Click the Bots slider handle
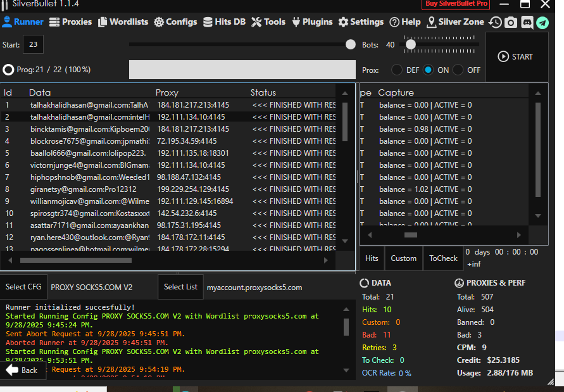This screenshot has height=392, width=564. 411,44
